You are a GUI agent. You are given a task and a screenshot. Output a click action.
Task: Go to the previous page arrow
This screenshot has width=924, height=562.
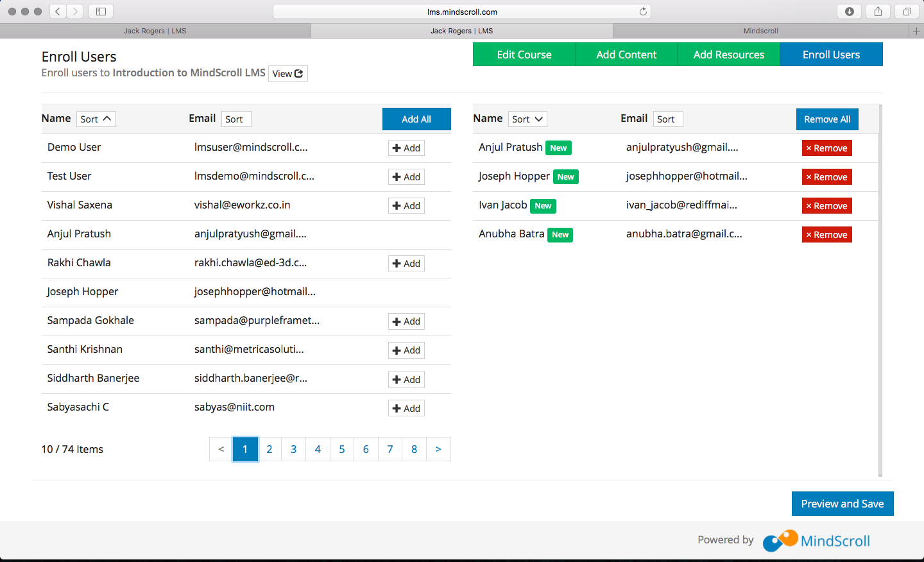(x=221, y=449)
